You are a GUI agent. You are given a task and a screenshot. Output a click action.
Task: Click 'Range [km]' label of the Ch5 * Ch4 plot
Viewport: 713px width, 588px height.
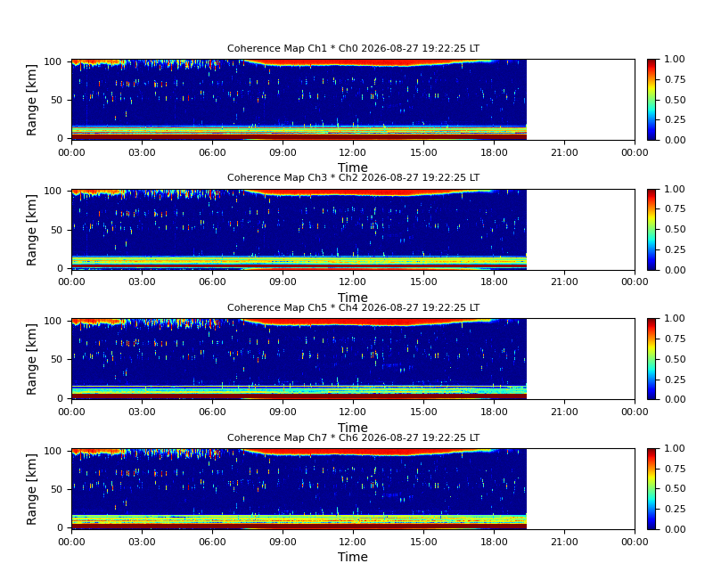click(x=31, y=359)
